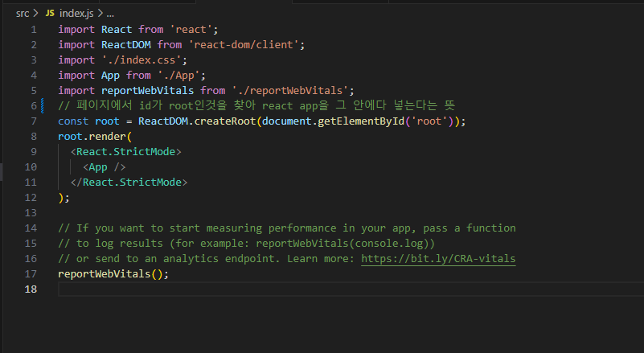Screen dimensions: 644x353
Task: Click the './App' import path
Action: [178, 76]
